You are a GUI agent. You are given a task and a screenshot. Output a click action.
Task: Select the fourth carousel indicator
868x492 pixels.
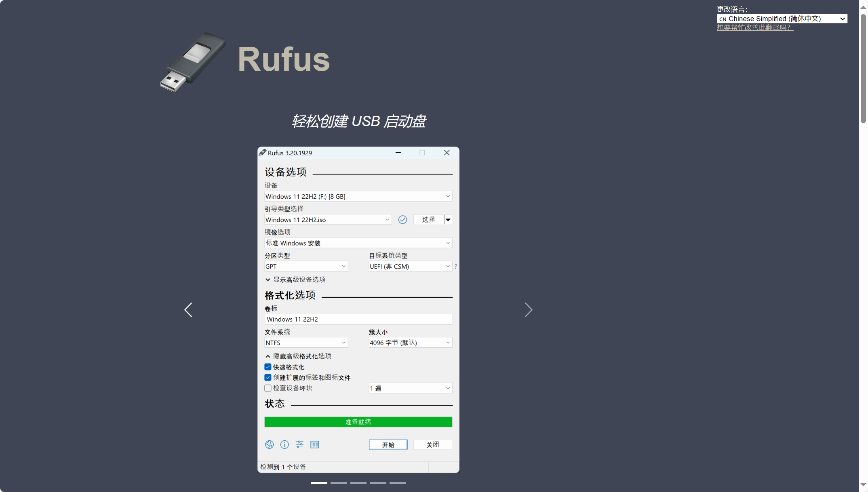tap(378, 483)
